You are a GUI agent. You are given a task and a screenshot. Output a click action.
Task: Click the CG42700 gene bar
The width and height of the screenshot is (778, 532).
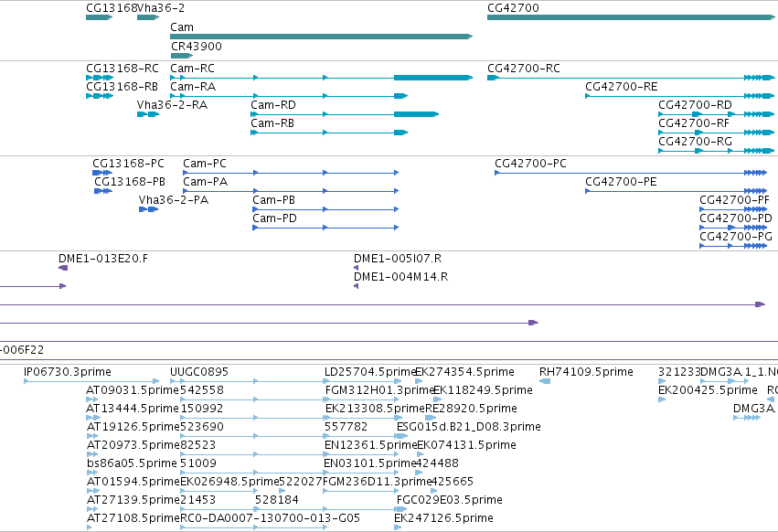631,17
